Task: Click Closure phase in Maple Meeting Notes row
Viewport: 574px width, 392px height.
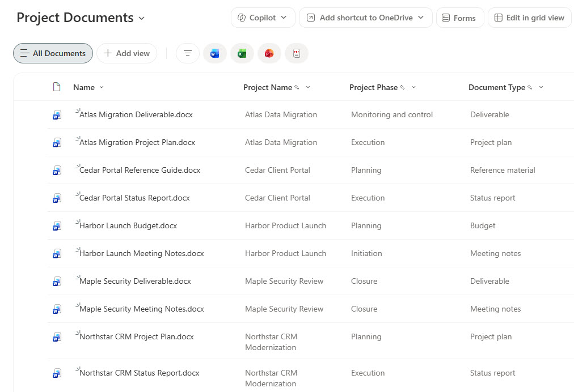Action: [364, 309]
